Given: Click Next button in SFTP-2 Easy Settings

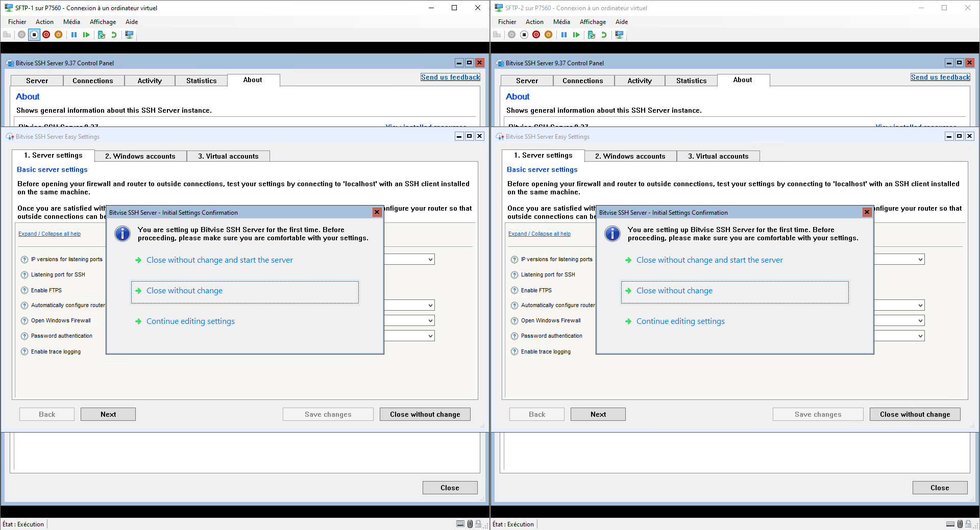Looking at the screenshot, I should coord(598,414).
